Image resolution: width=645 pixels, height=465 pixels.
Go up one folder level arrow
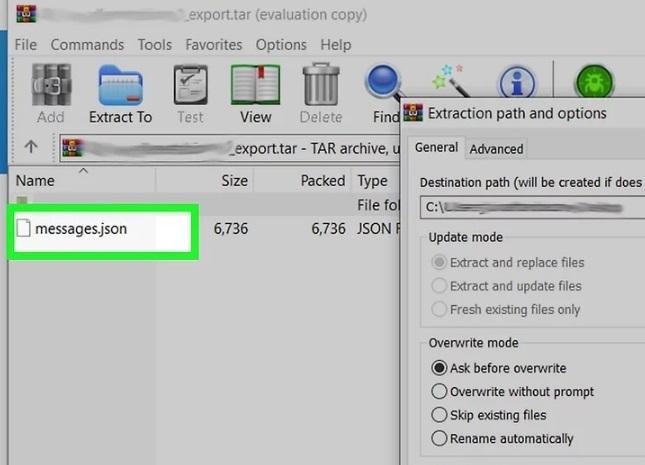coord(31,146)
